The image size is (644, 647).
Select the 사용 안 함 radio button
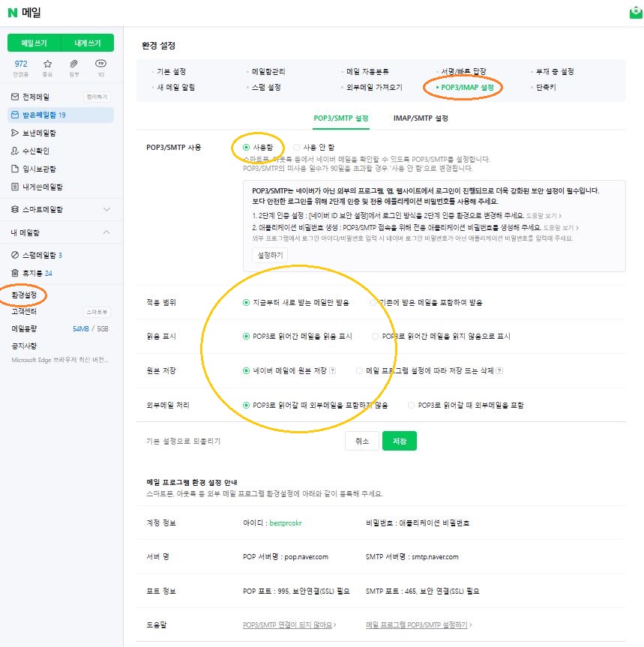click(298, 147)
